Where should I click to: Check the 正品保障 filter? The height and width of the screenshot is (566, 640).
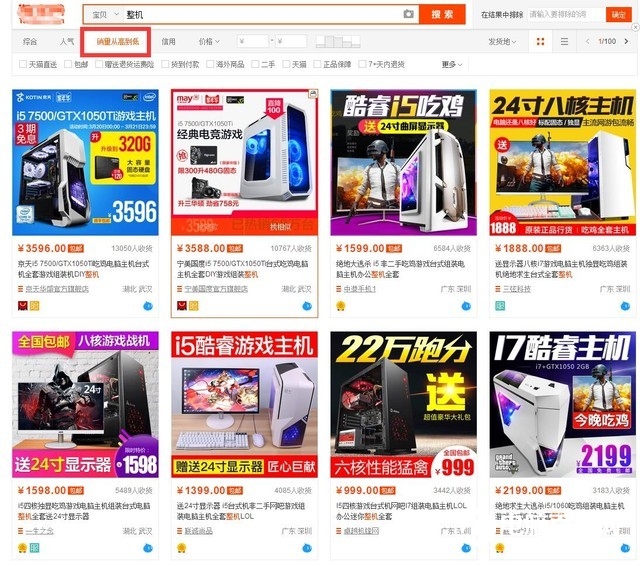coord(317,64)
